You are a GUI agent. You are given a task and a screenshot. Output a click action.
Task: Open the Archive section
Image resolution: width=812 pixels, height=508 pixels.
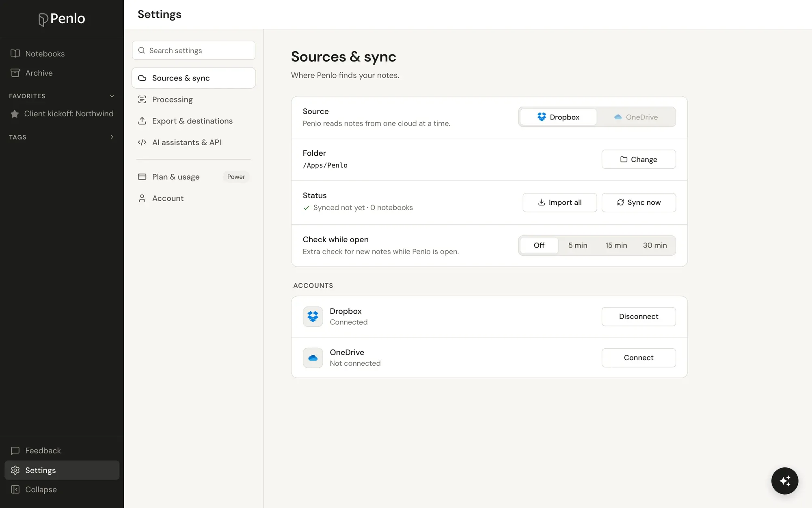[x=62, y=73]
